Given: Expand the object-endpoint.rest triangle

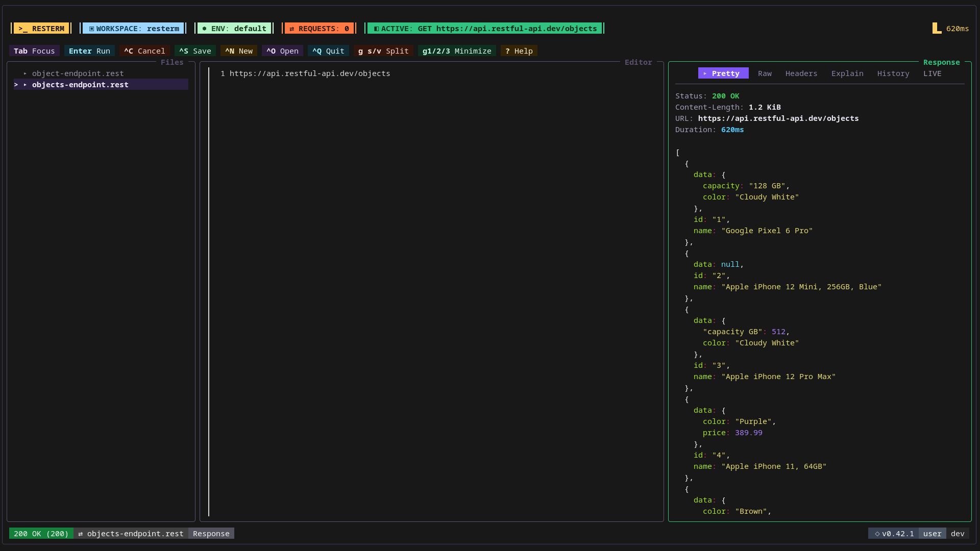Looking at the screenshot, I should point(25,73).
